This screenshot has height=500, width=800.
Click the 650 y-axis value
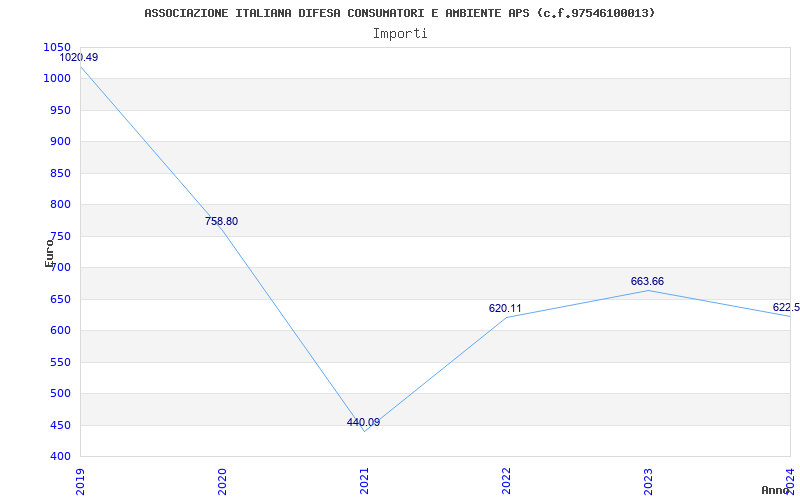click(60, 299)
